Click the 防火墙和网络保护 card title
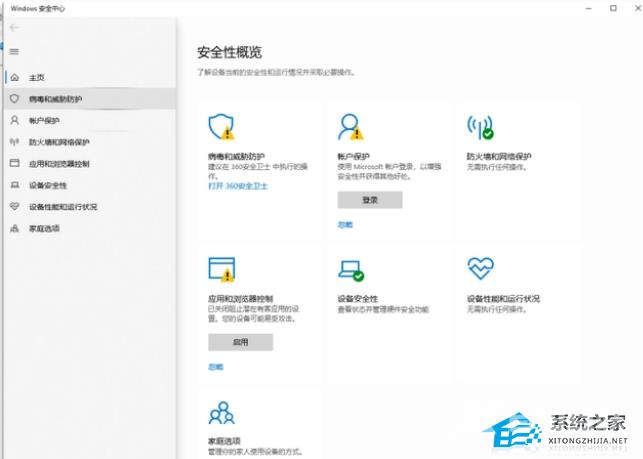The image size is (643, 459). point(499,156)
